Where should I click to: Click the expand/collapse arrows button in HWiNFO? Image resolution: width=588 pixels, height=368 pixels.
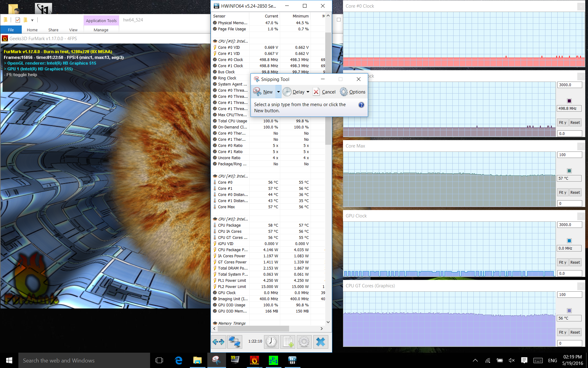pos(218,342)
